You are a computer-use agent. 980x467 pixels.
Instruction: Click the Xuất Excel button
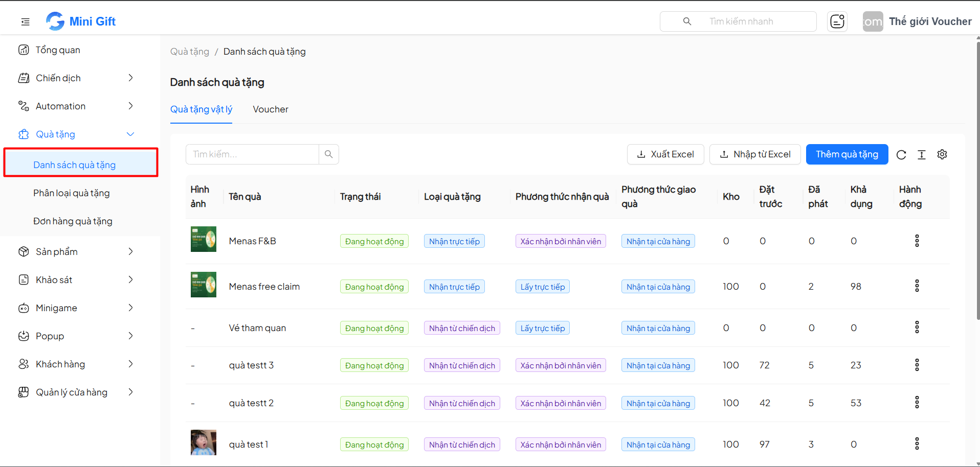[x=665, y=154]
